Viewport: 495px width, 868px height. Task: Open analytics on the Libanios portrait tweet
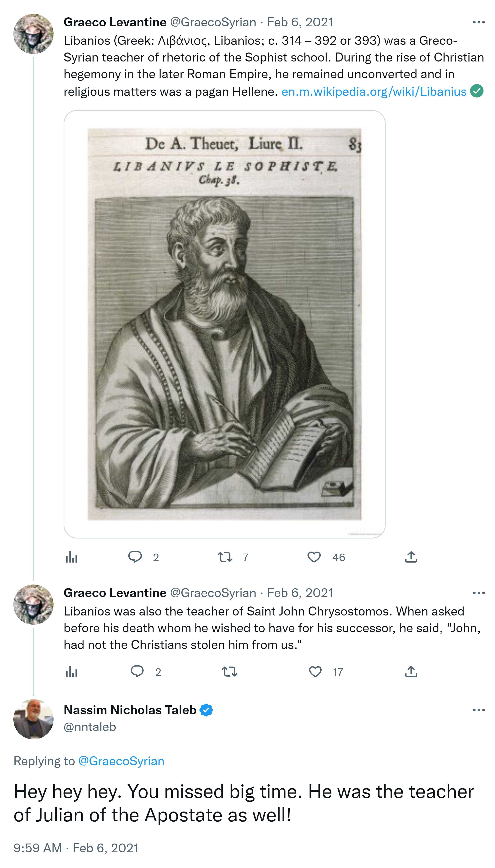pyautogui.click(x=71, y=557)
